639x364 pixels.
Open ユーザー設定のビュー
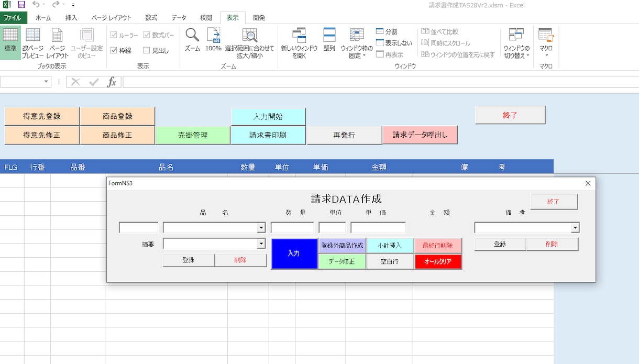point(86,42)
